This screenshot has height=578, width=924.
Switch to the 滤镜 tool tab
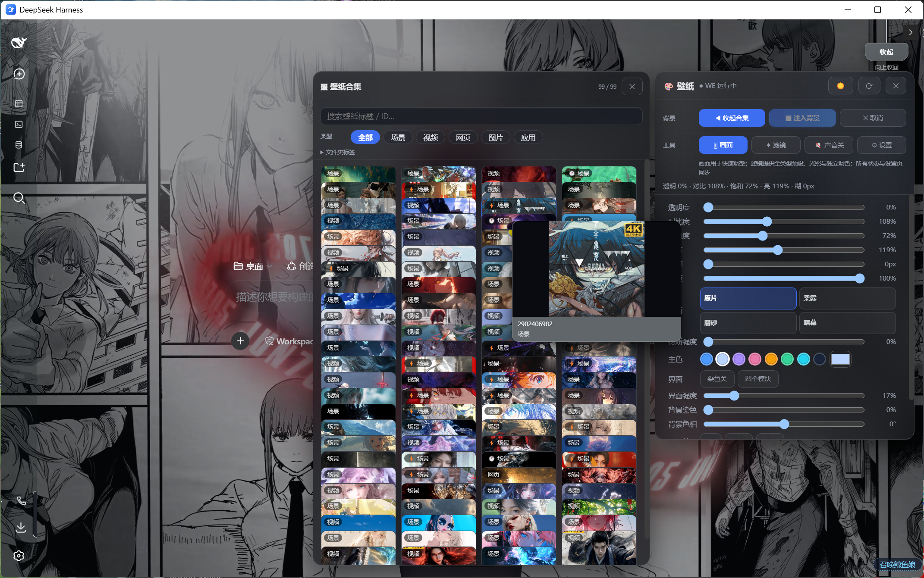pyautogui.click(x=776, y=145)
